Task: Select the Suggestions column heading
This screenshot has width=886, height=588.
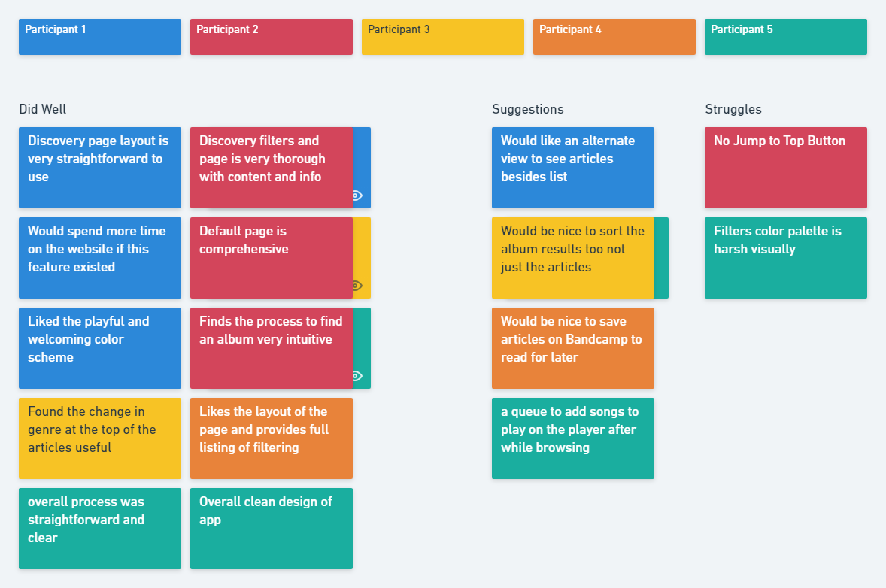Action: 528,109
